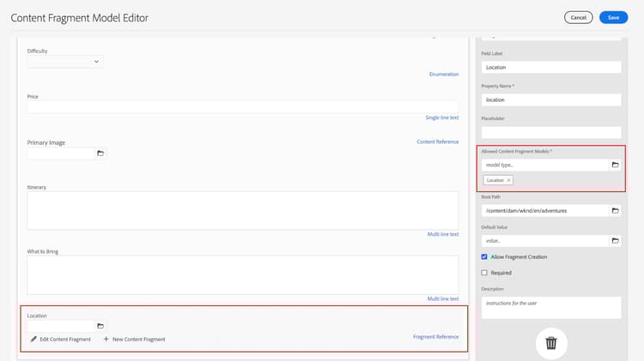Image resolution: width=644 pixels, height=361 pixels.
Task: Delete field using trash icon
Action: point(551,343)
